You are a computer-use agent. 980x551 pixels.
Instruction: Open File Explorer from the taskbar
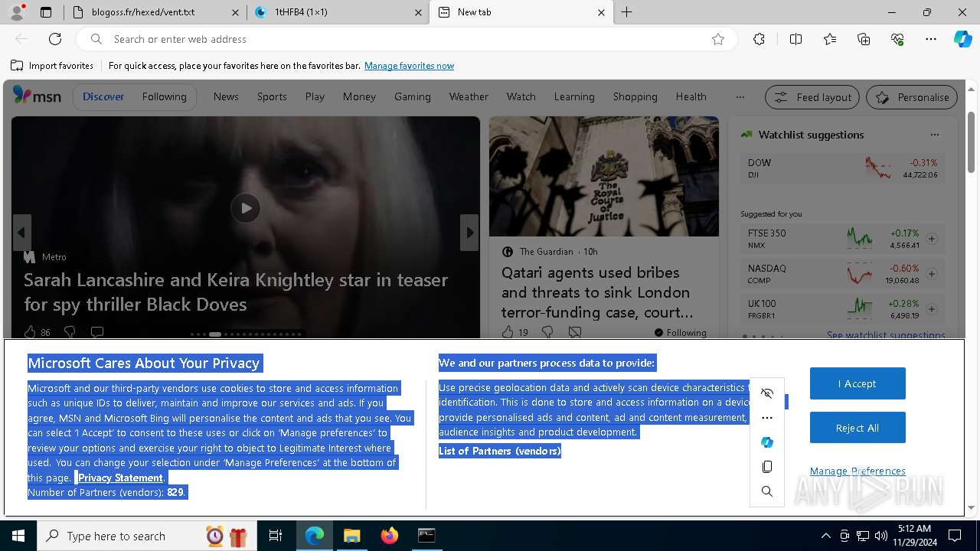pos(352,536)
